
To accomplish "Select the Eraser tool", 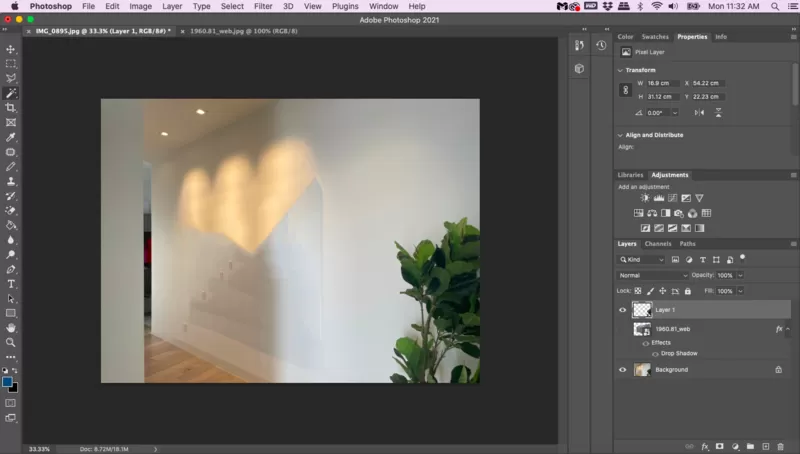I will (11, 210).
